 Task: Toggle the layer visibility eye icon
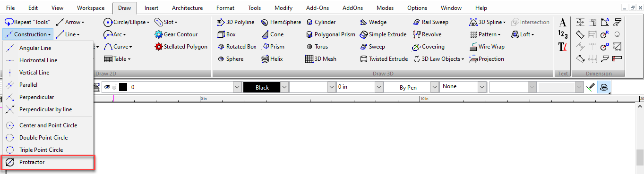[107, 87]
